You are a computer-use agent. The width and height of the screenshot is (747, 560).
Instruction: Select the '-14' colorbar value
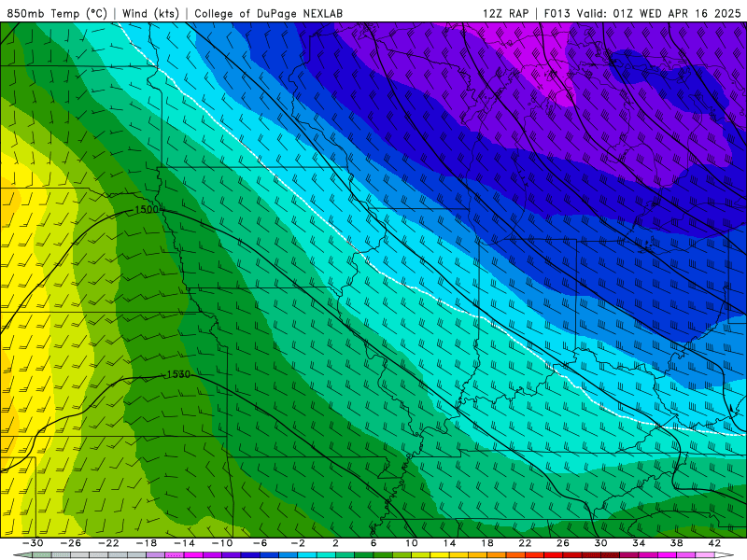tap(184, 543)
